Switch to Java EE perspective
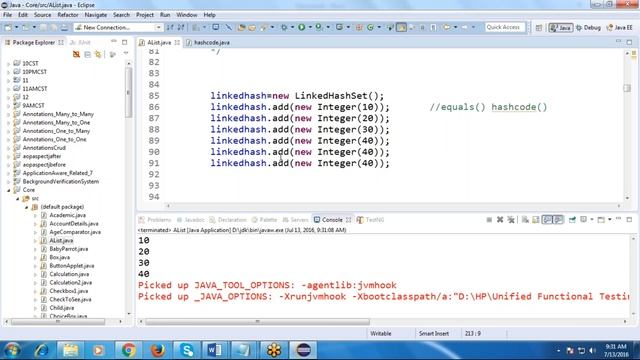640x360 pixels. click(x=620, y=28)
